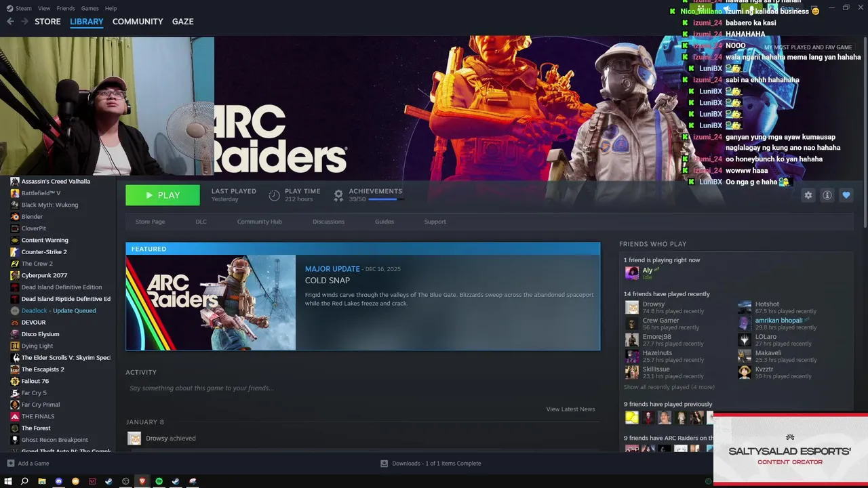Viewport: 868px width, 488px height.
Task: Click View Latest News
Action: (570, 409)
